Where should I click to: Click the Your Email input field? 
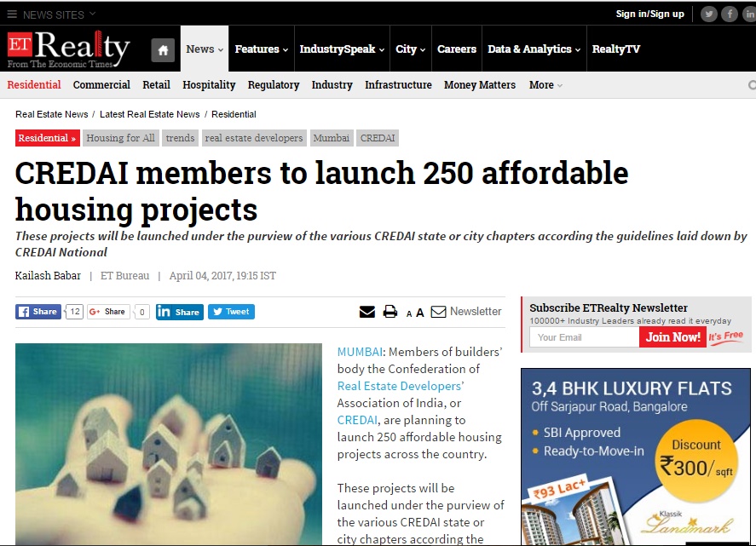(x=585, y=336)
